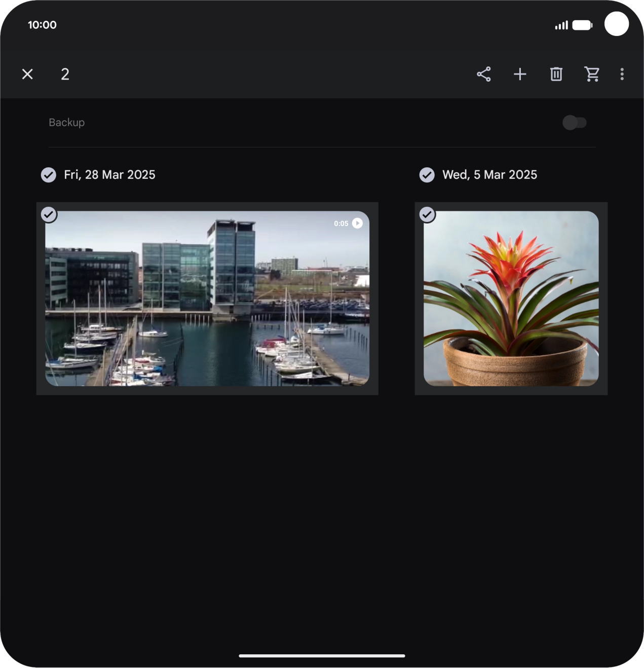644x668 pixels.
Task: Uncheck the potted plant photo checkmark
Action: tap(427, 214)
